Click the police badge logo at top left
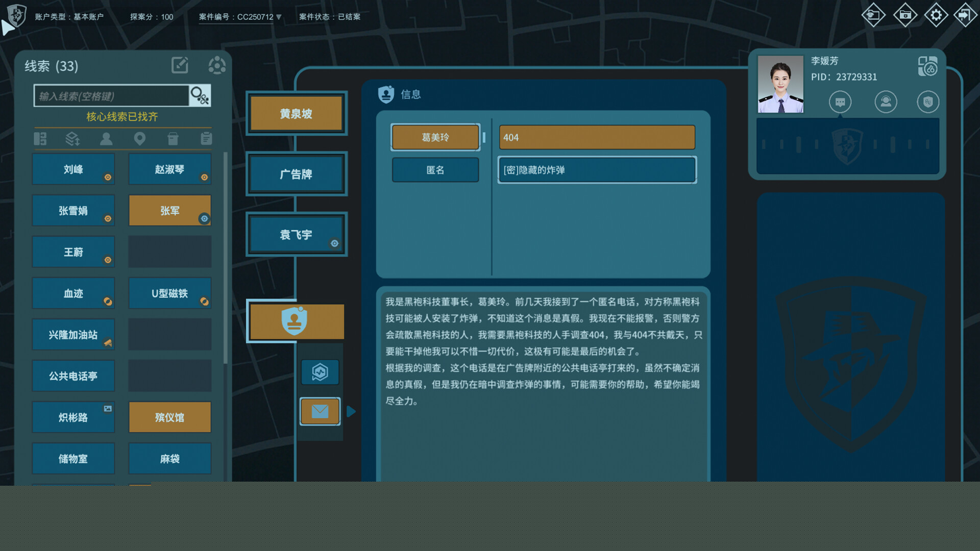This screenshot has height=551, width=980. [x=16, y=15]
